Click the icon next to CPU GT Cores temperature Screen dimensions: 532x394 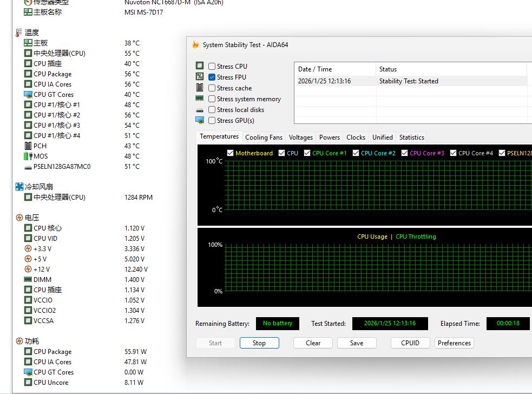click(x=28, y=94)
